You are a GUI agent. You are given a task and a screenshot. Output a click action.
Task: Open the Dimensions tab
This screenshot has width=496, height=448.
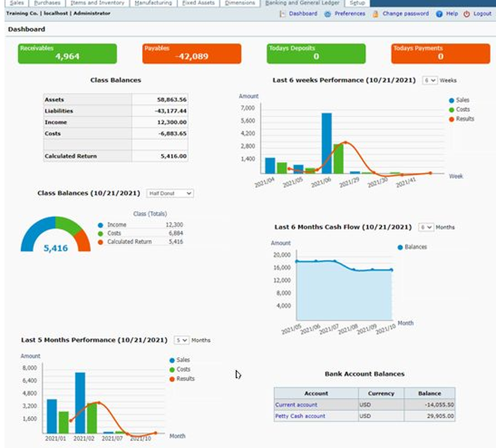240,3
